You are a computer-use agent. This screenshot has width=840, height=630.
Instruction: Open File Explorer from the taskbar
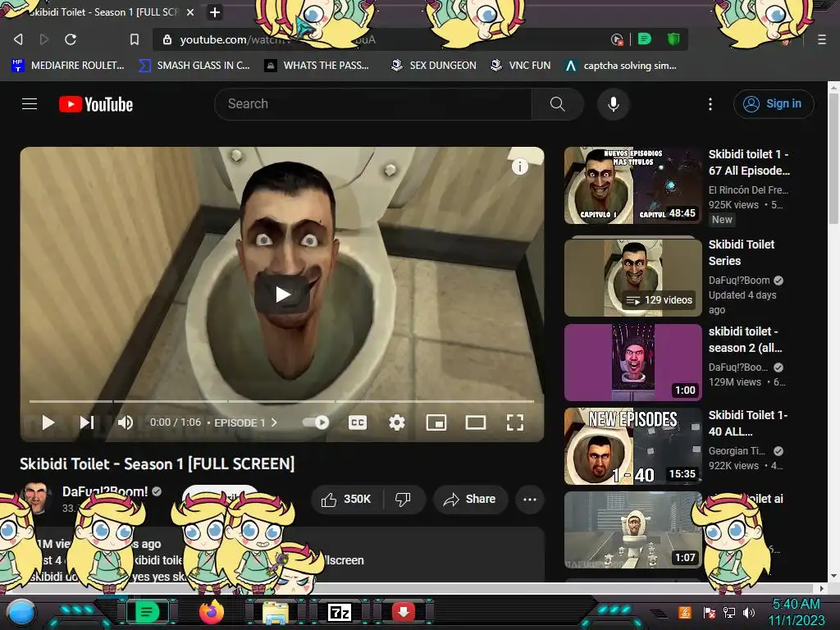276,613
